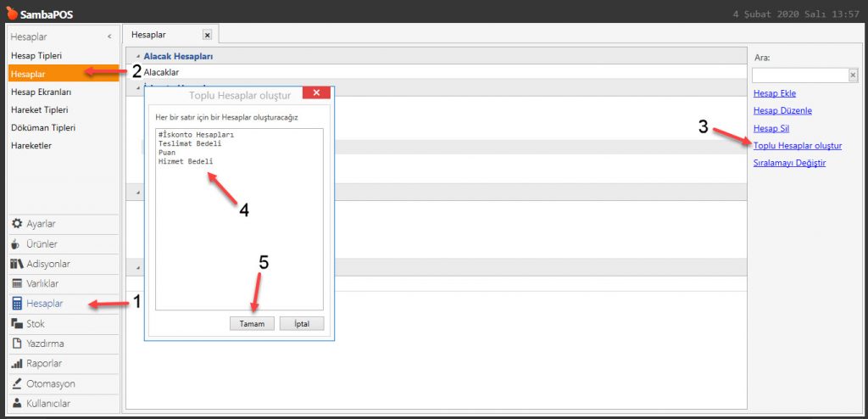Collapse the Alacak Hesapları group
Viewport: 868px width, 419px height.
(137, 56)
